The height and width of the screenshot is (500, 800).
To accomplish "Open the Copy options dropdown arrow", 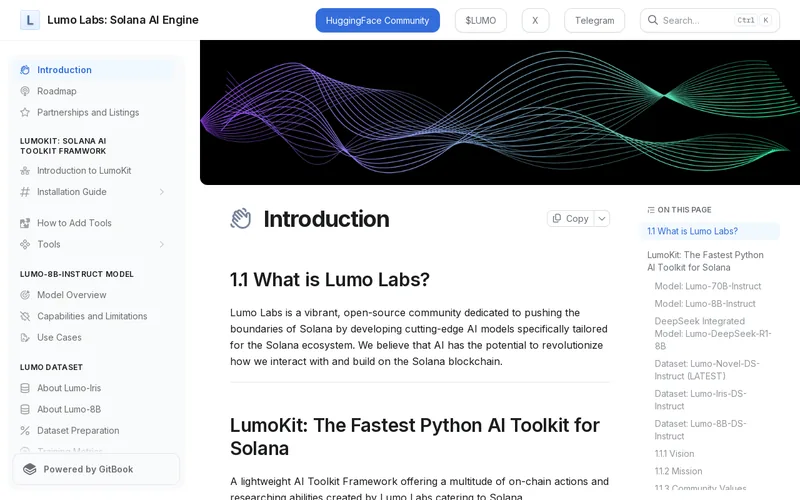I will [x=602, y=218].
